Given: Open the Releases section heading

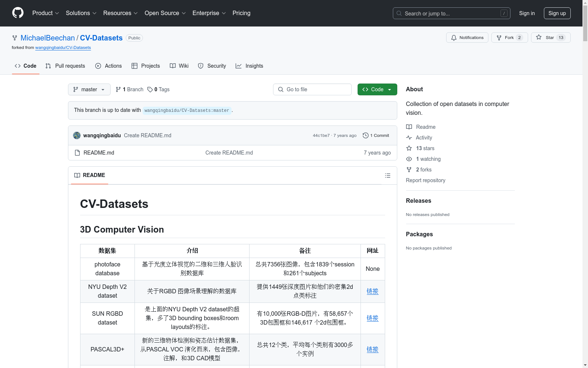Looking at the screenshot, I should 419,201.
